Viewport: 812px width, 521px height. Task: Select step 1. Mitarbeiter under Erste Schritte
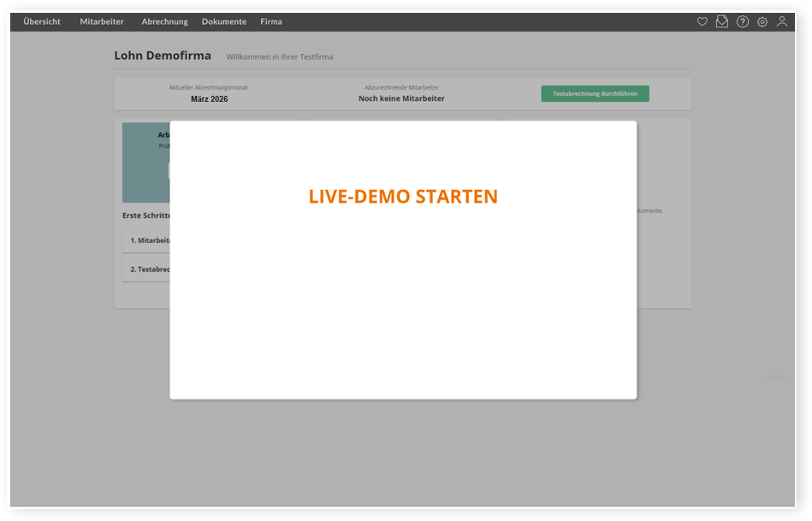147,240
